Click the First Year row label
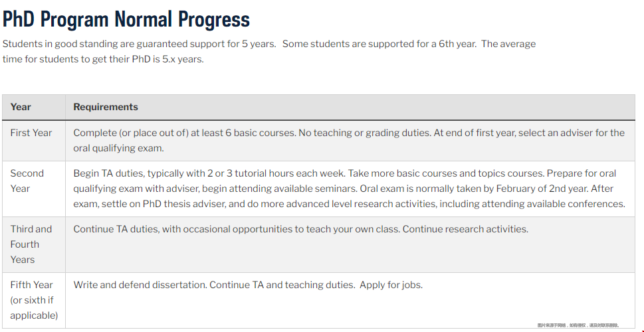This screenshot has height=332, width=644. click(31, 133)
